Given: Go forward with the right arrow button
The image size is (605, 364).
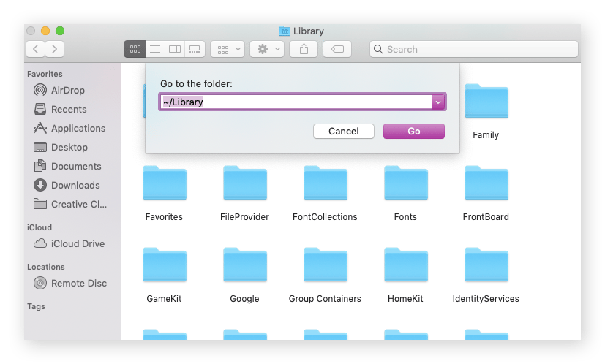Looking at the screenshot, I should coord(54,49).
